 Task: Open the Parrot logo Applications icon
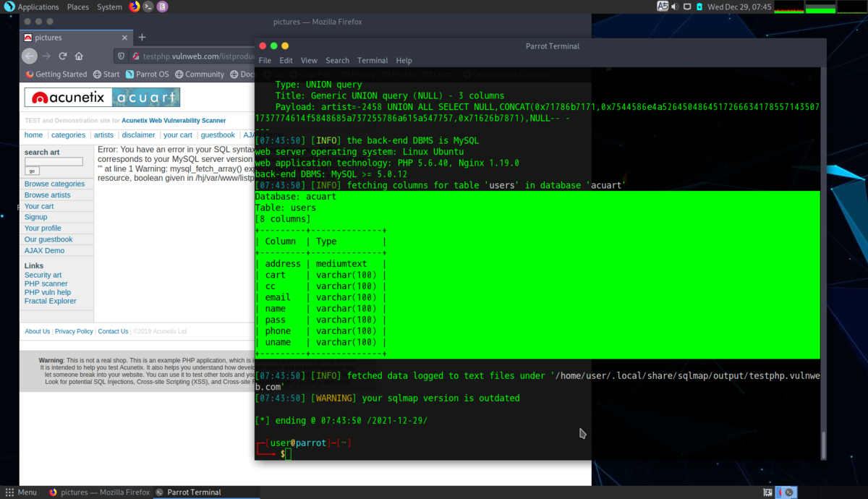click(9, 7)
